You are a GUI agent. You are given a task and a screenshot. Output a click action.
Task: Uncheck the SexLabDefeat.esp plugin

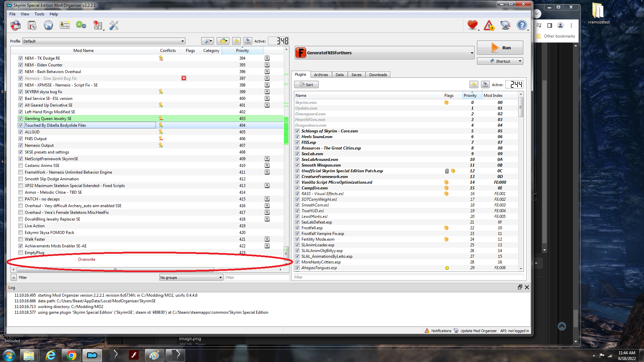297,222
